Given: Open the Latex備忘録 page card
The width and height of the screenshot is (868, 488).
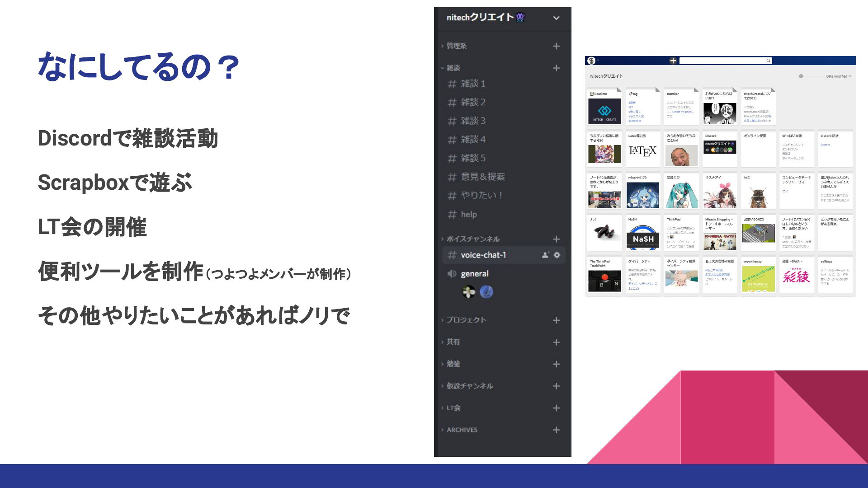Looking at the screenshot, I should [x=643, y=149].
